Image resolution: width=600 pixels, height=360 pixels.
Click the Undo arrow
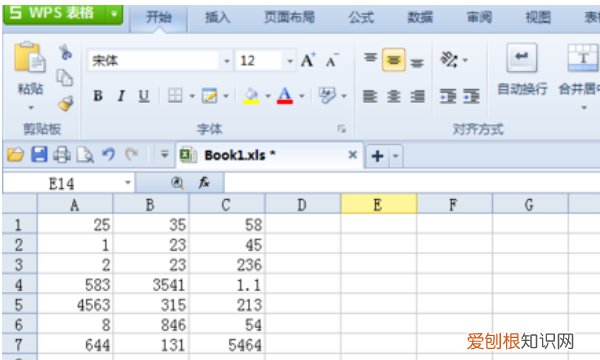(109, 155)
